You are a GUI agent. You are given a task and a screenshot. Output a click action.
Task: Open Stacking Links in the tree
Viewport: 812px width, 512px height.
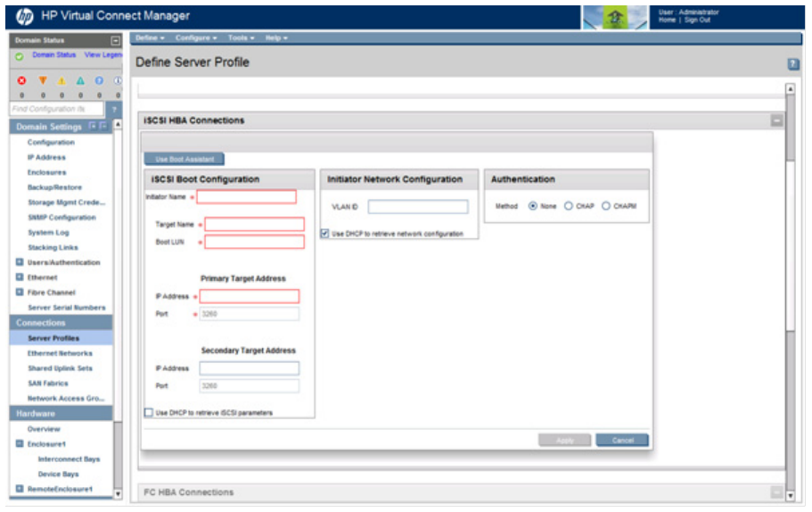(53, 247)
